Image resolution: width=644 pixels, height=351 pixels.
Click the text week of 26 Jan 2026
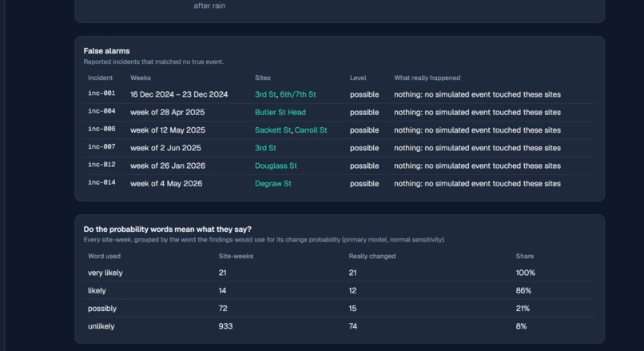pos(168,166)
